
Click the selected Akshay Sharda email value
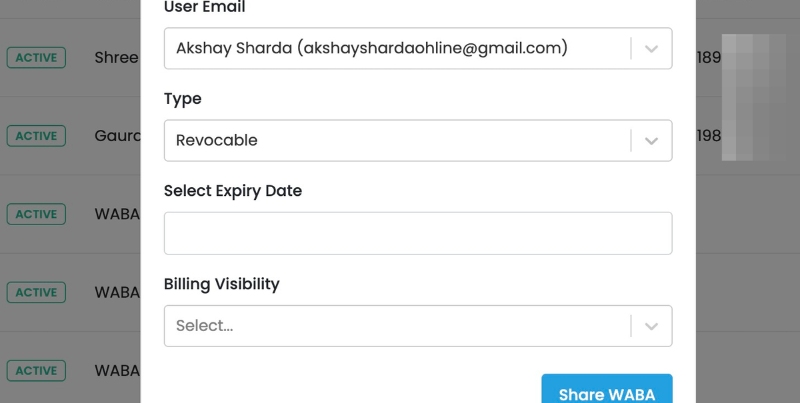tap(371, 48)
